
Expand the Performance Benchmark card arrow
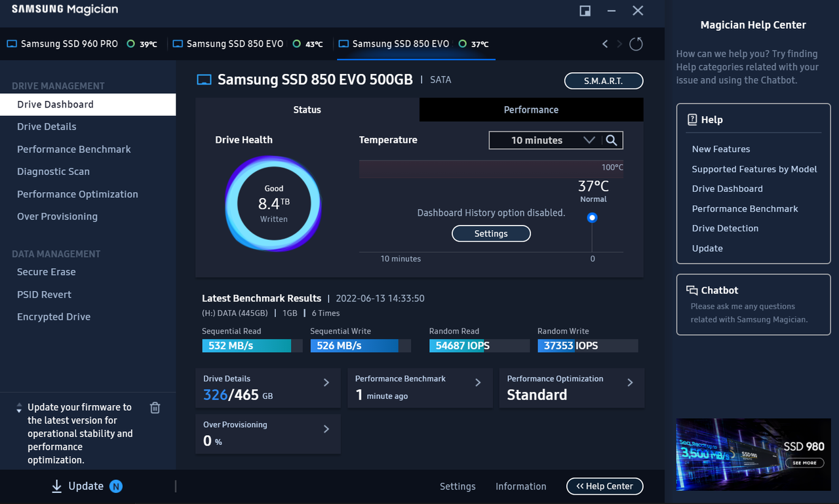478,383
